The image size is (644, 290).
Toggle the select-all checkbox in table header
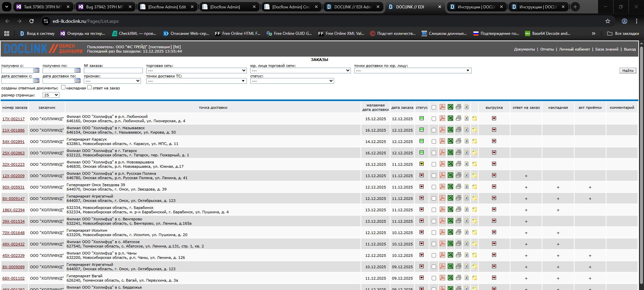point(434,107)
